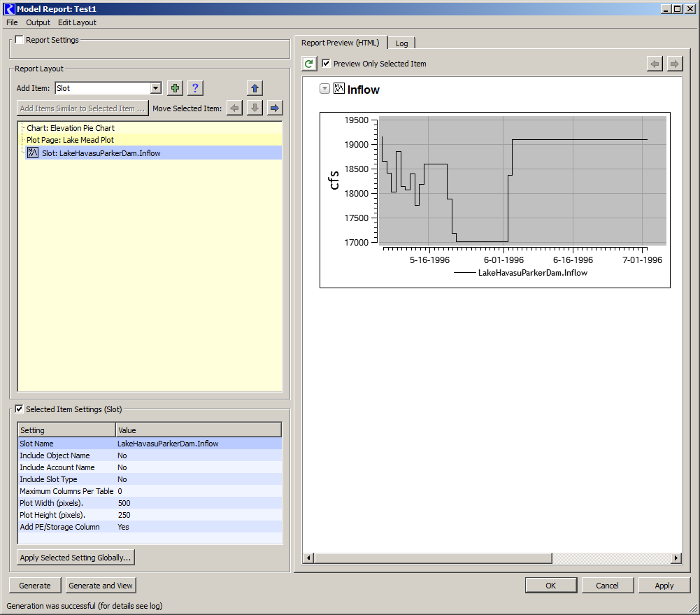
Task: Click the Cancel button
Action: coord(607,586)
